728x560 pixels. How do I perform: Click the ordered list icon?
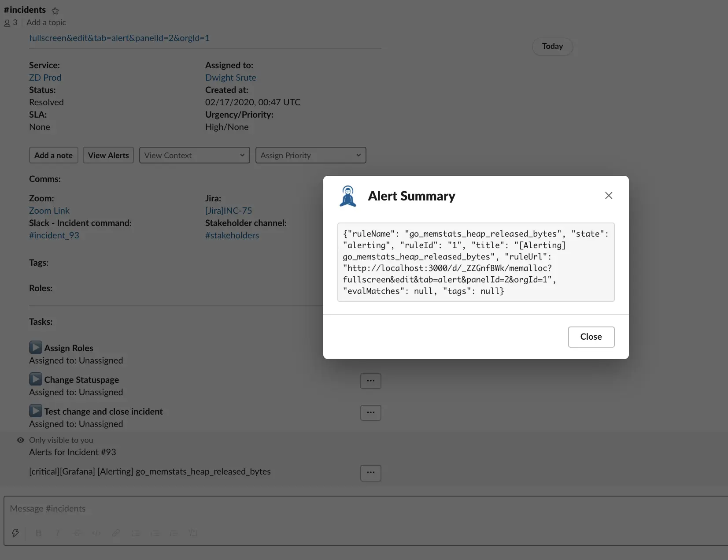point(136,533)
